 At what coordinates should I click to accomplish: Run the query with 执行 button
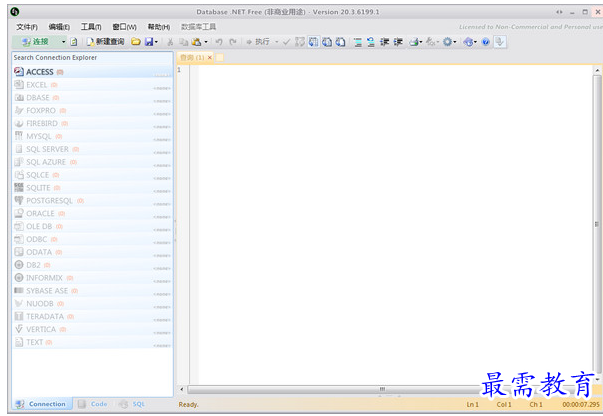258,42
